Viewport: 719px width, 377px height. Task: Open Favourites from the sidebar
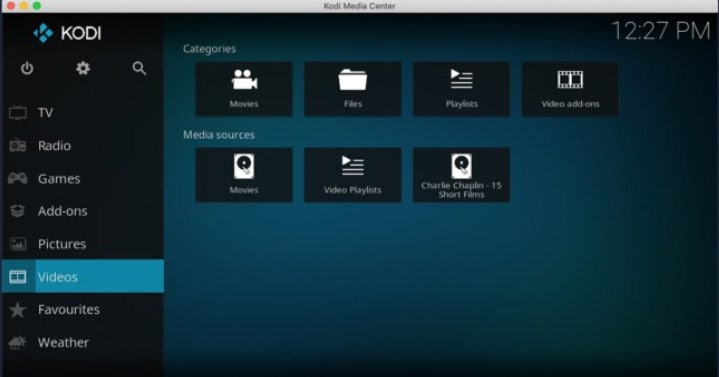[x=83, y=310]
